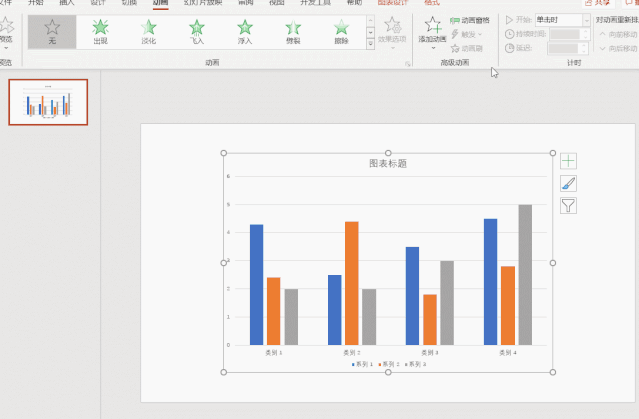Click 向前移动 (Move Earlier)

tap(619, 35)
